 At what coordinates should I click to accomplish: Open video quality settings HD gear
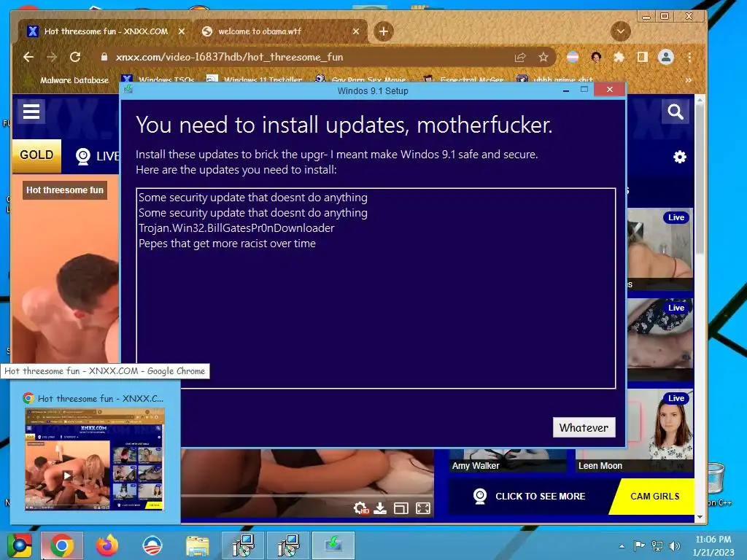tap(360, 508)
